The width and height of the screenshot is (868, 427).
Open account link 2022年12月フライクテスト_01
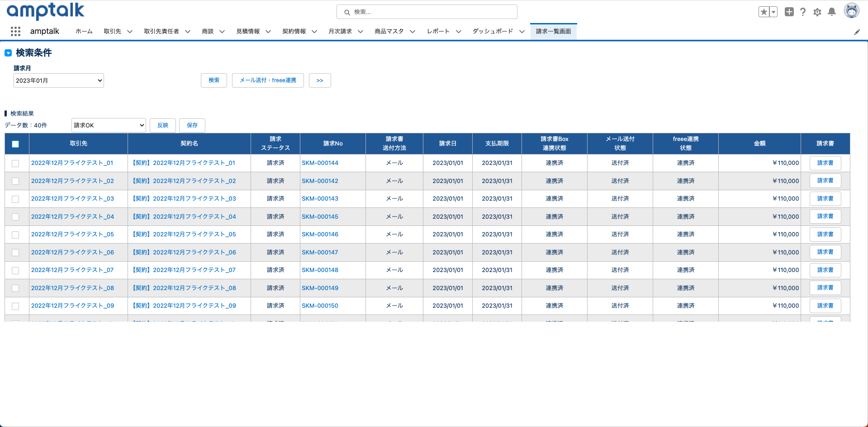[x=72, y=163]
